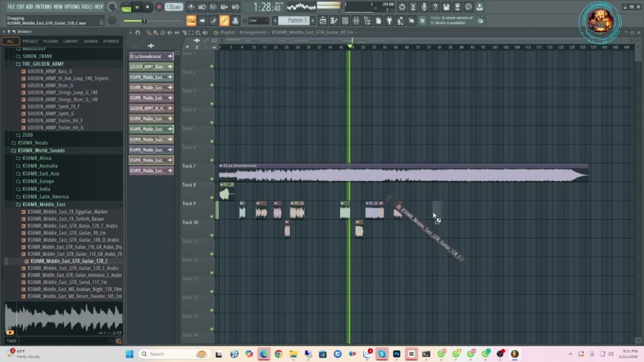Select the Delete tool in Playlist
This screenshot has height=362, width=644.
pos(163,33)
